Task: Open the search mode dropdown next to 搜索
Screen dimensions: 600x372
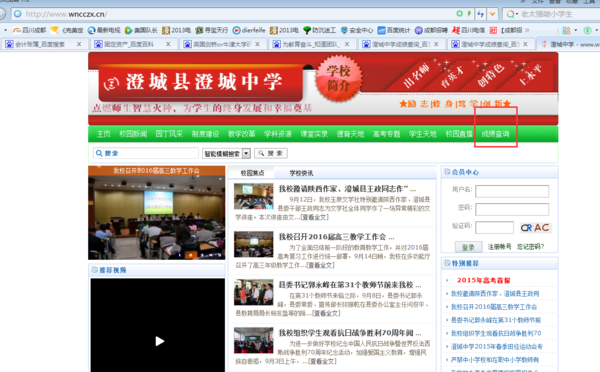Action: pos(246,153)
